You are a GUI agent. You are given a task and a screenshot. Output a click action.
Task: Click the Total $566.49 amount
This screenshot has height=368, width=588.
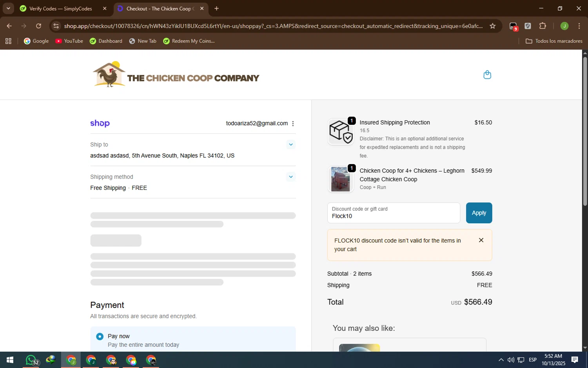pyautogui.click(x=478, y=302)
